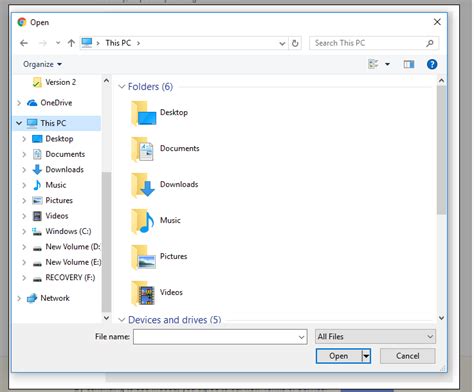Click This PC in the address path

[x=118, y=43]
